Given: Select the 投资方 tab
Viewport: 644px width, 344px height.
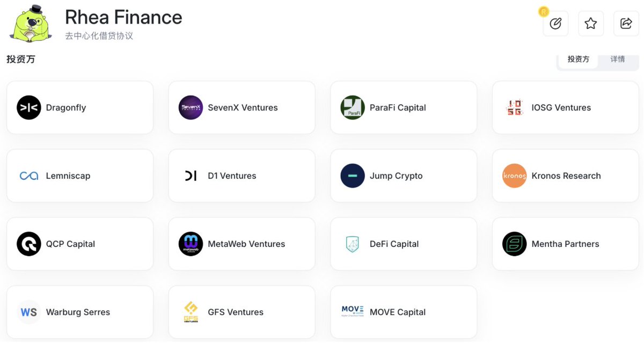Looking at the screenshot, I should (x=579, y=59).
